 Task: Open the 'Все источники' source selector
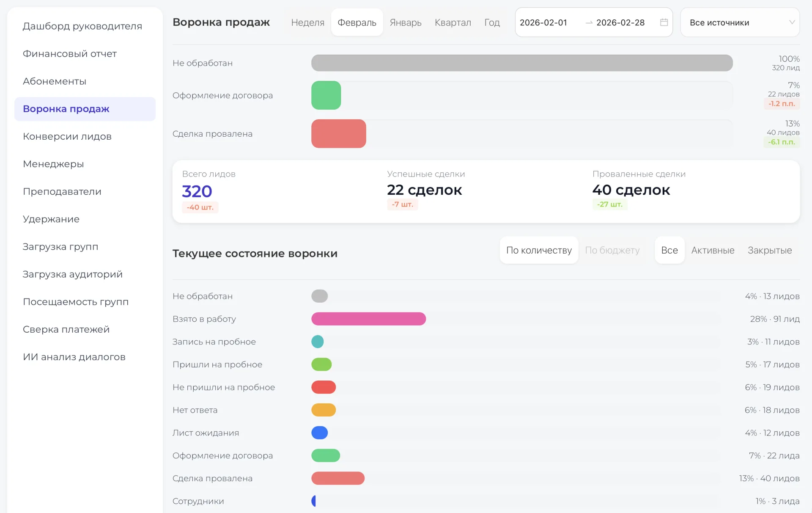740,22
